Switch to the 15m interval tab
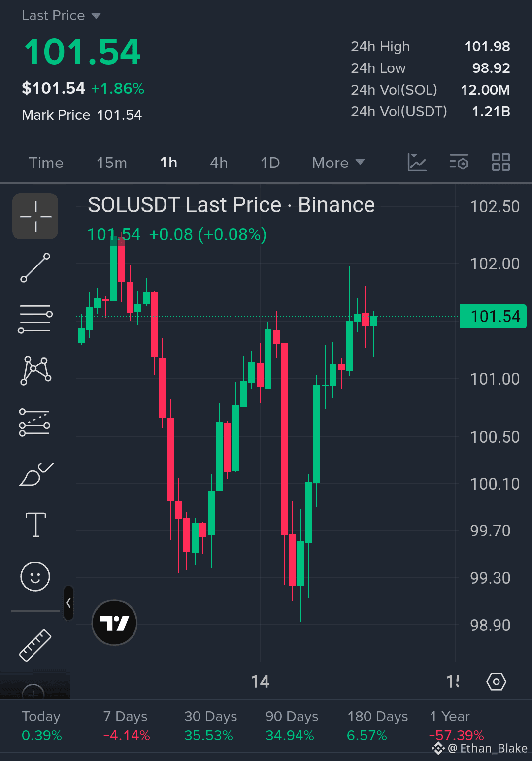Image resolution: width=532 pixels, height=761 pixels. pyautogui.click(x=112, y=163)
